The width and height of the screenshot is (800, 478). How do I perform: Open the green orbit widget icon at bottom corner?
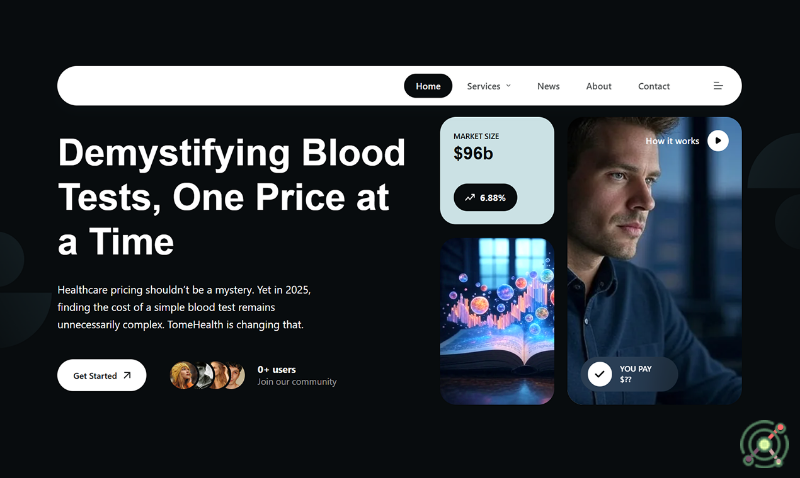[x=764, y=444]
